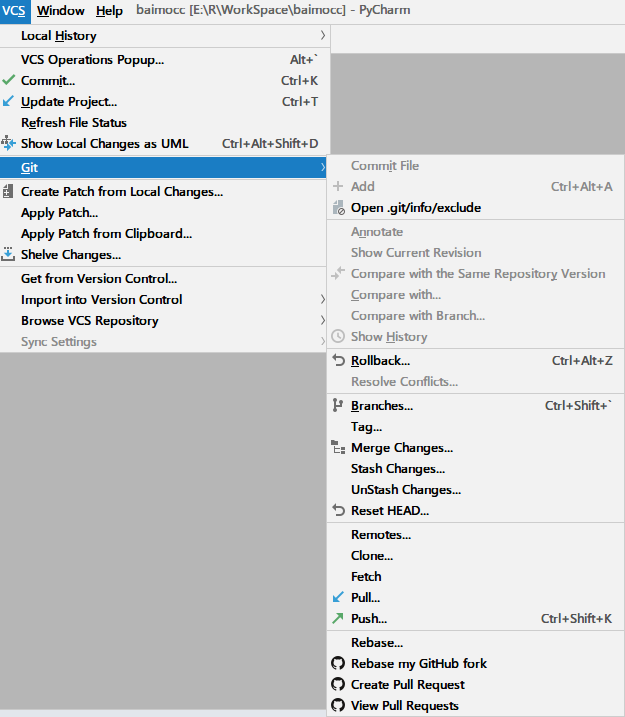Expand the Git submenu arrow

tap(322, 167)
